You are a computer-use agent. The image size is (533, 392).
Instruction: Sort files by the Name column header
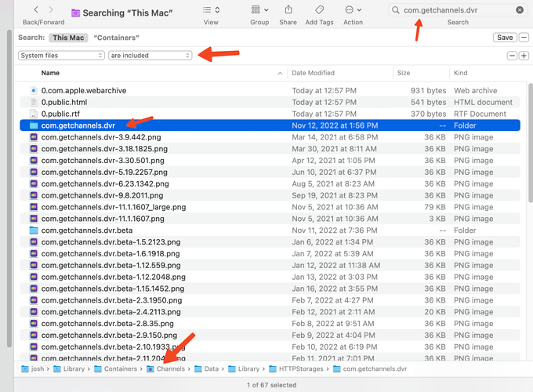(x=50, y=73)
